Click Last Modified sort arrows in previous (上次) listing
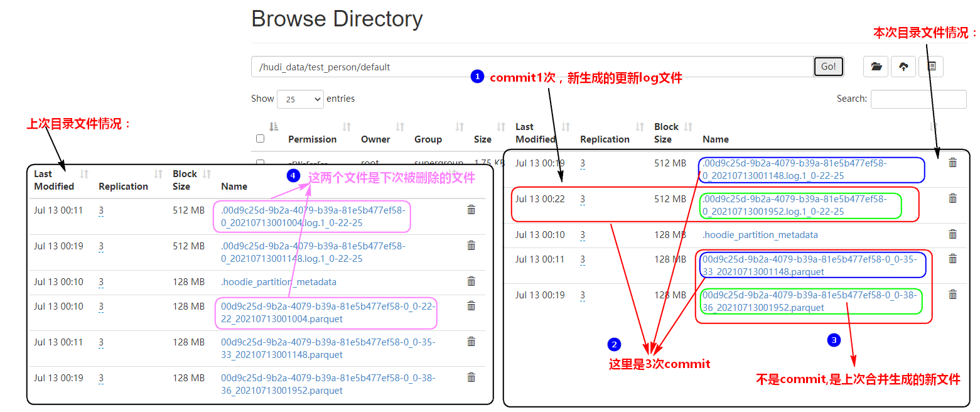The height and width of the screenshot is (412, 980). point(85,174)
